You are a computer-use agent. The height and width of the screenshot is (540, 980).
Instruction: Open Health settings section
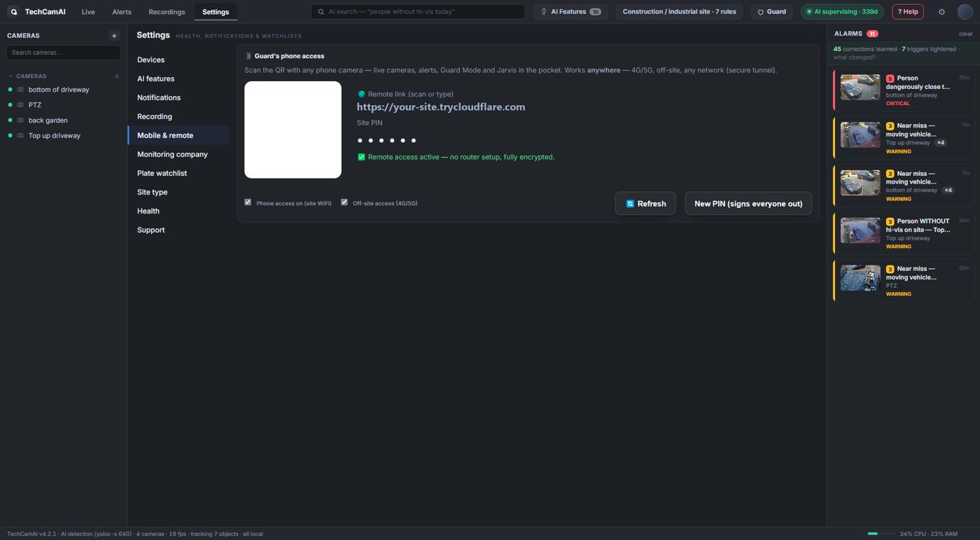tap(178, 212)
